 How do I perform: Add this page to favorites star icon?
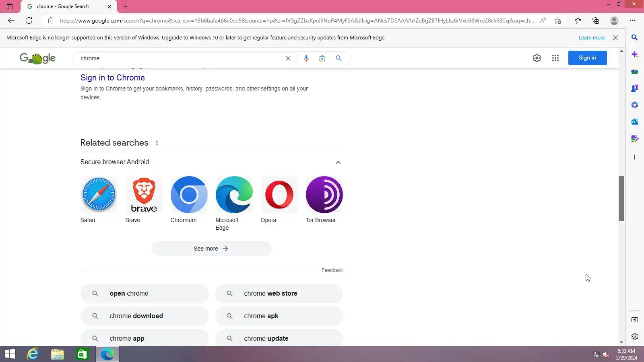pos(557,21)
